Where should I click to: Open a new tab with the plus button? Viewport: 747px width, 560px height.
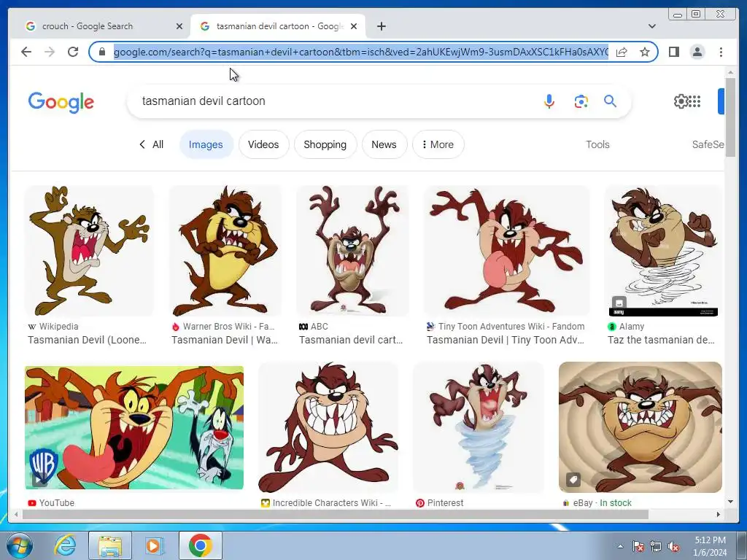pyautogui.click(x=381, y=26)
